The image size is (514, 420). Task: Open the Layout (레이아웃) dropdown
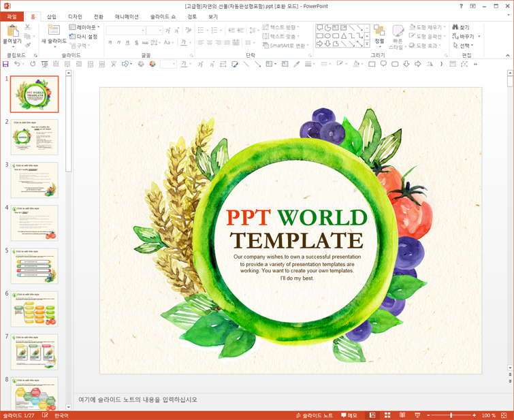(x=84, y=27)
